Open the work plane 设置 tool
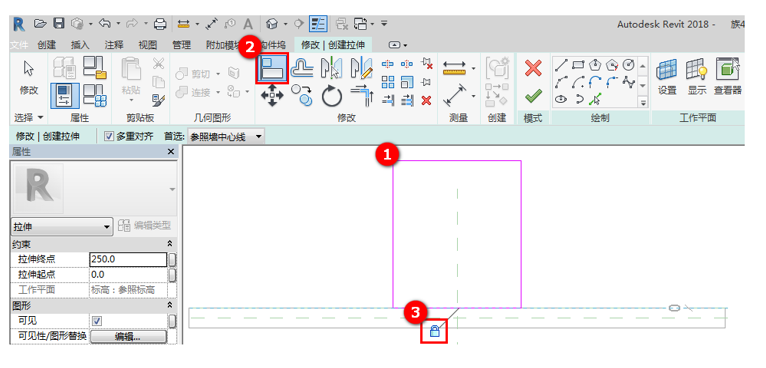 coord(667,76)
